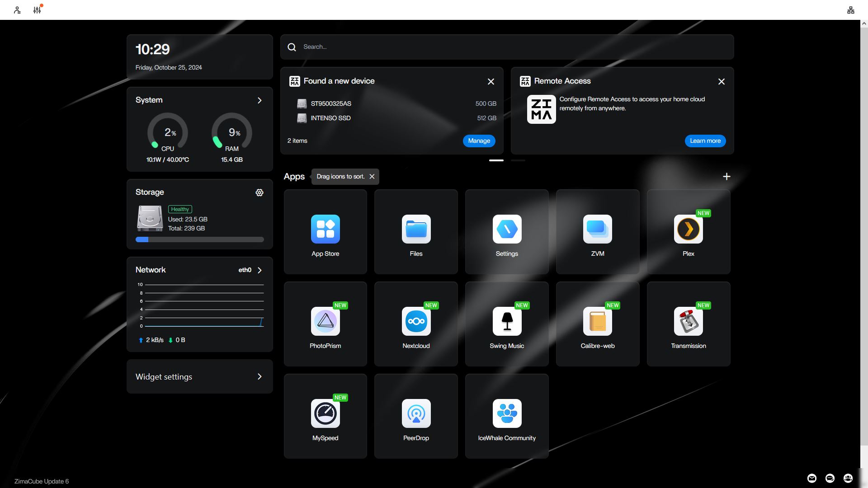Open the App Store app
Viewport: 868px width, 488px height.
(x=325, y=229)
